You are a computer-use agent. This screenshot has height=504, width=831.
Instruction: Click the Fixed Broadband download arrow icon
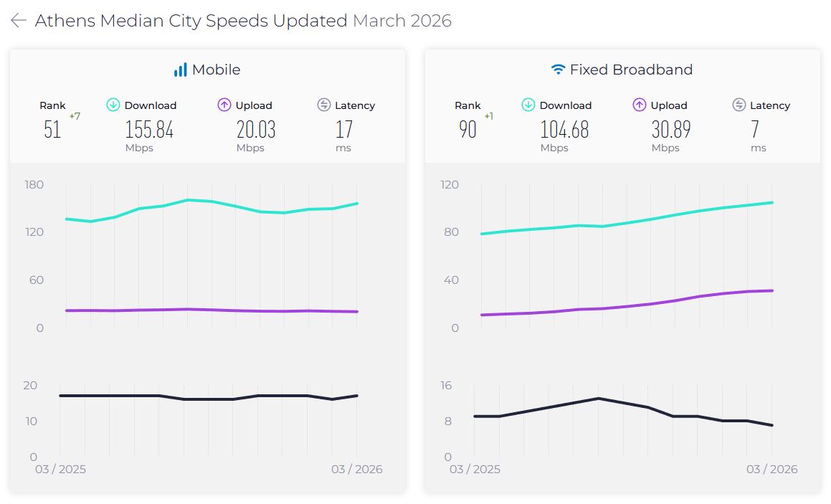(528, 105)
